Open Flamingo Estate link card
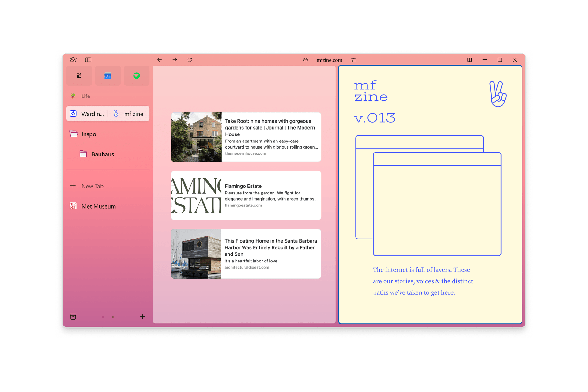This screenshot has width=588, height=392. pos(246,195)
